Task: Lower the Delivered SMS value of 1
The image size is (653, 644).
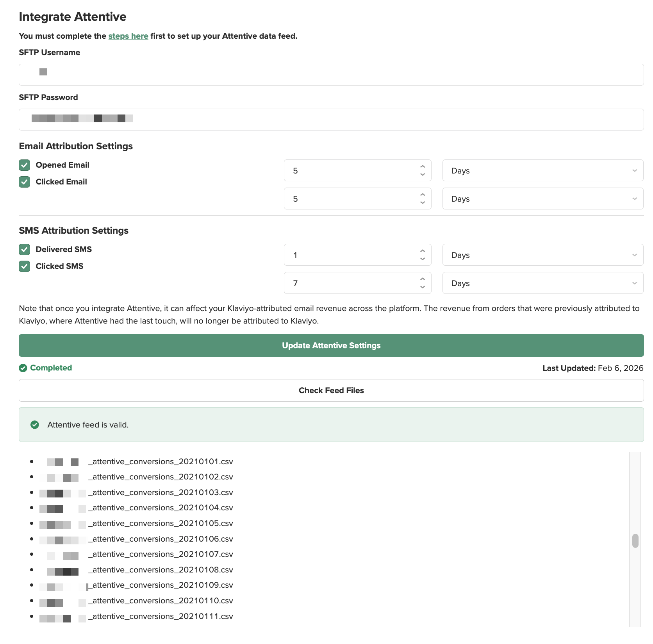Action: (x=423, y=259)
